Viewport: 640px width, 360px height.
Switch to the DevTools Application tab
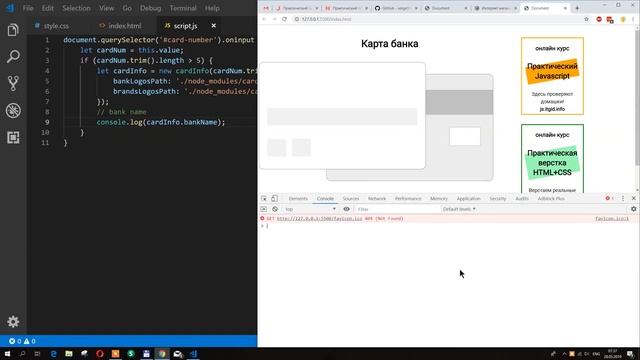point(468,198)
